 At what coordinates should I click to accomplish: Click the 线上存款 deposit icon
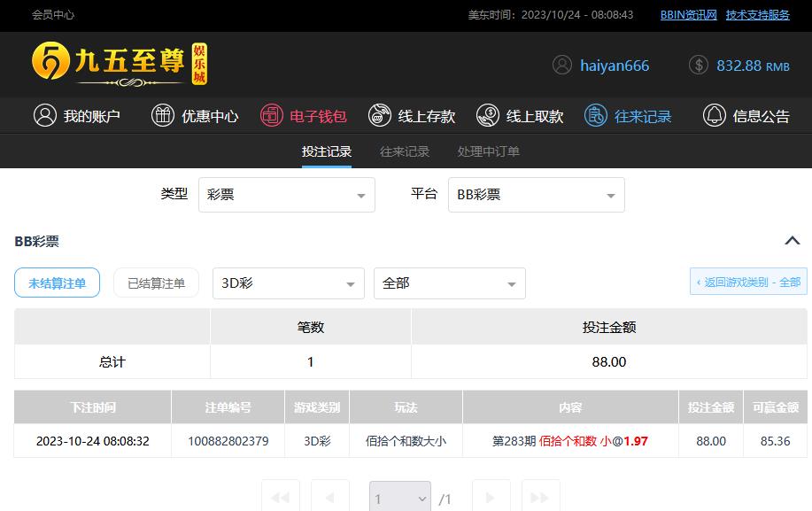pyautogui.click(x=380, y=115)
